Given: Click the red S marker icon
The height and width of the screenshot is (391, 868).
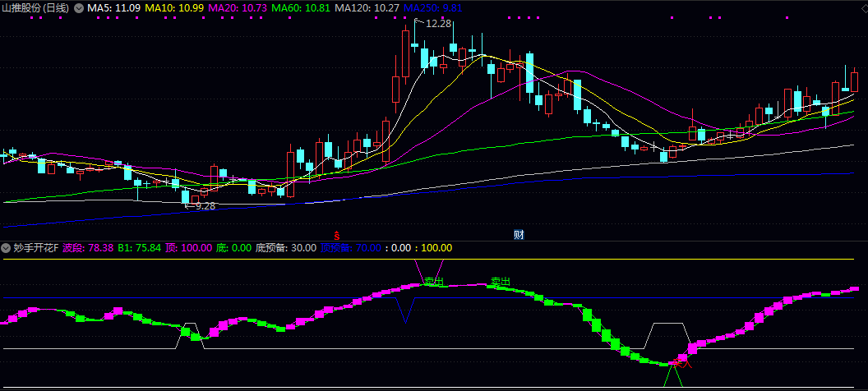Looking at the screenshot, I should (336, 235).
